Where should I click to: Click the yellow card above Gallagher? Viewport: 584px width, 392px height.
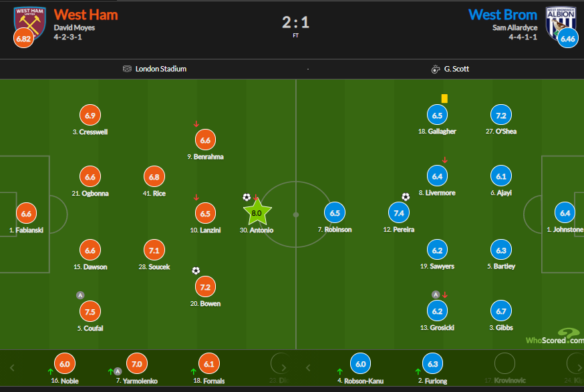click(444, 98)
